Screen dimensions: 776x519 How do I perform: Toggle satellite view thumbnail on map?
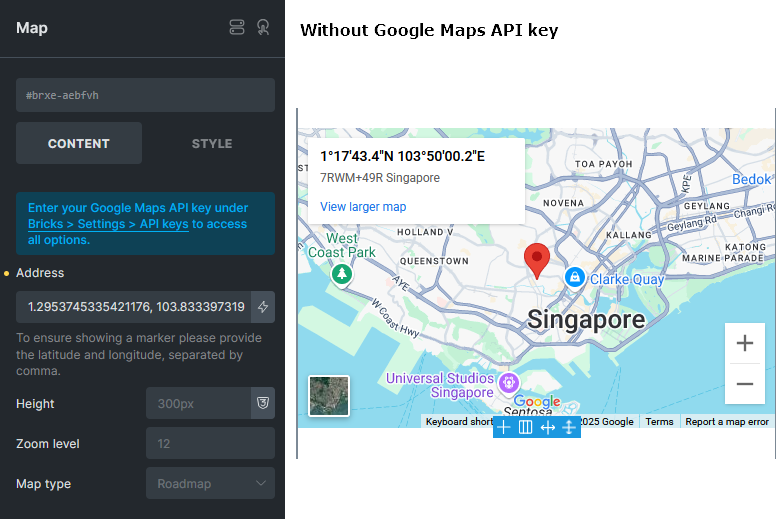tap(329, 395)
